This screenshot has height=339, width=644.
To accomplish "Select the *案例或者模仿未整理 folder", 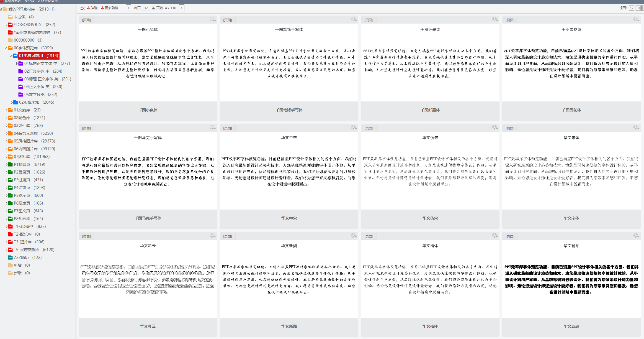I will (x=37, y=32).
